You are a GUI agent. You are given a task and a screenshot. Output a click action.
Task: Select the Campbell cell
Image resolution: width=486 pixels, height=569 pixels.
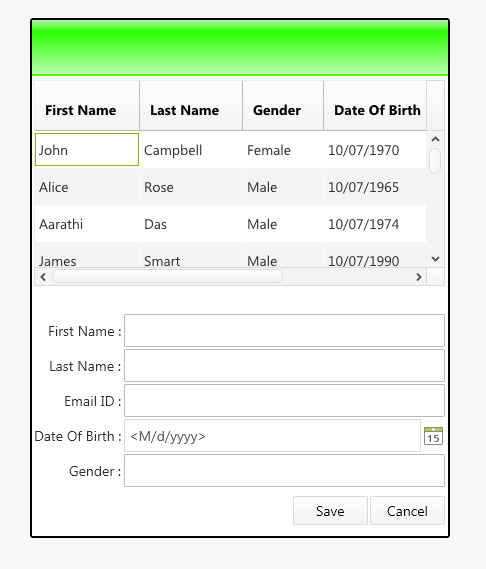coord(191,150)
